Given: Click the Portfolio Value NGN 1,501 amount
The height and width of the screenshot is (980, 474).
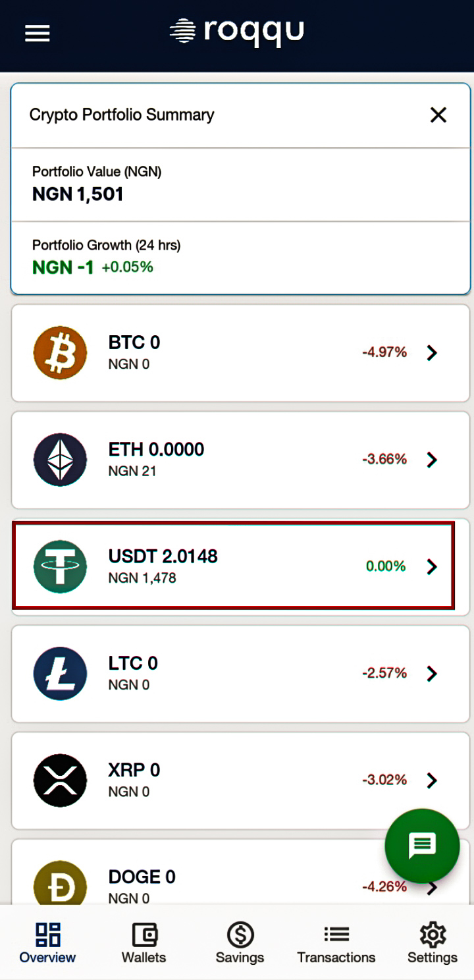Looking at the screenshot, I should click(x=78, y=194).
